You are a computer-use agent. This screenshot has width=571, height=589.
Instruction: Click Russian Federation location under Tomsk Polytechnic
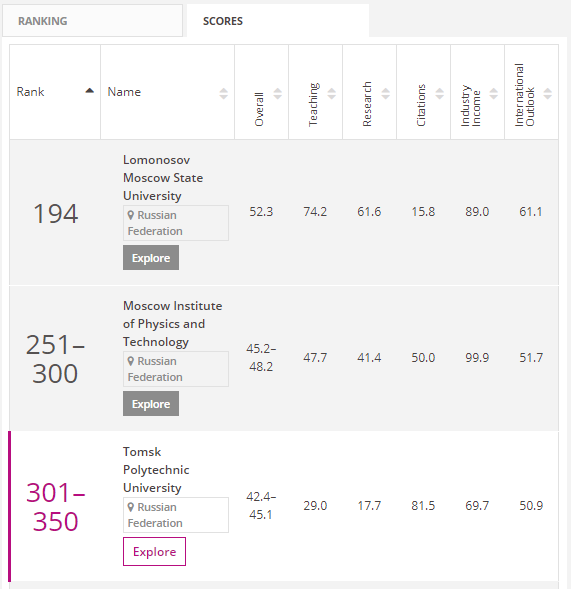pyautogui.click(x=176, y=515)
